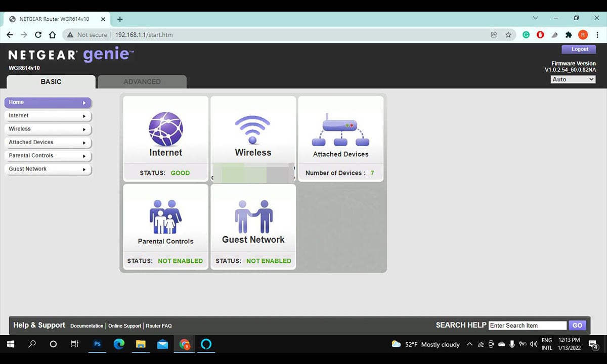Open the language dropdown set to Auto

(x=573, y=79)
